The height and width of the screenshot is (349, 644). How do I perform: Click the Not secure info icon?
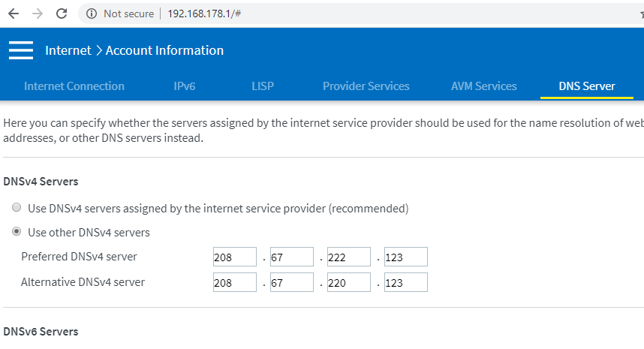click(92, 14)
